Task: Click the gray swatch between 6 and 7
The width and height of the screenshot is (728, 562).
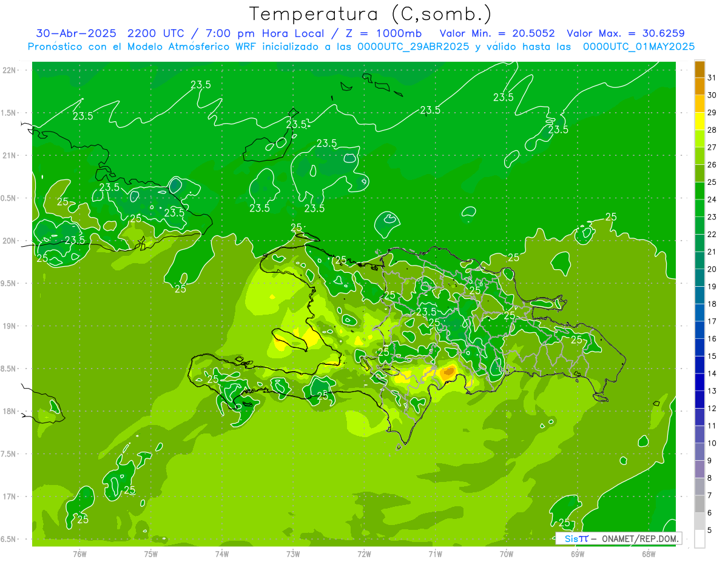Action: tap(699, 504)
